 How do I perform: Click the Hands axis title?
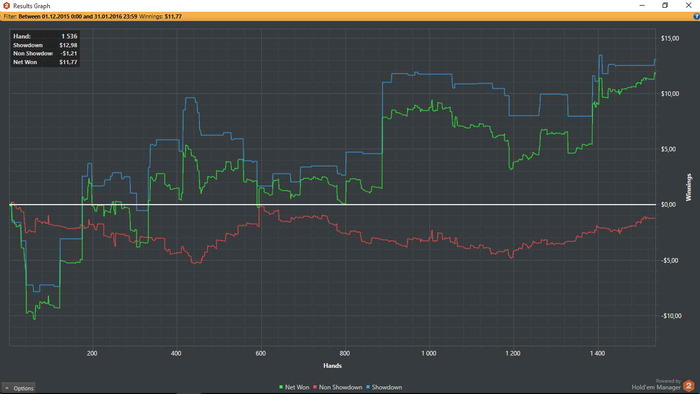click(332, 365)
